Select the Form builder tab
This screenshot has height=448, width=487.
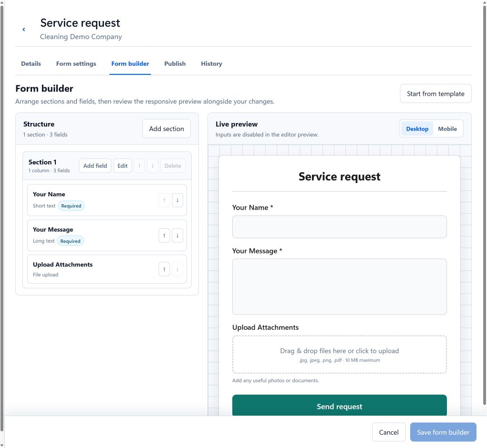click(130, 63)
